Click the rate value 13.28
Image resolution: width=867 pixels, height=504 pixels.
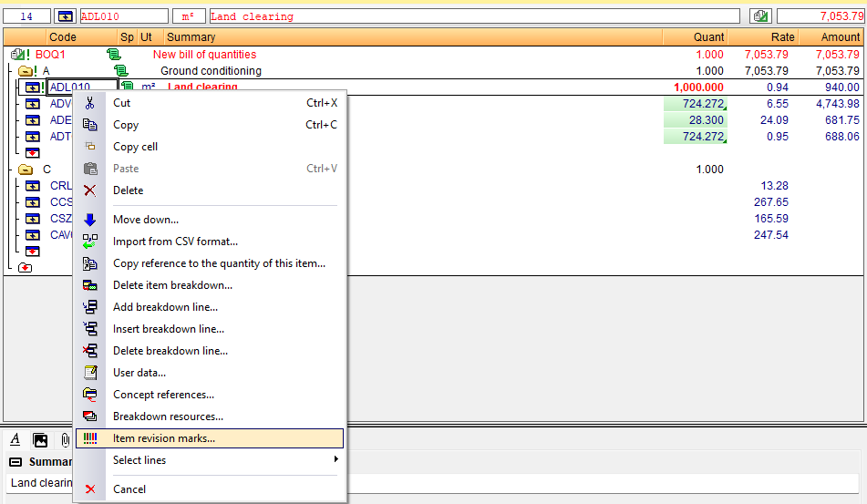pyautogui.click(x=774, y=186)
